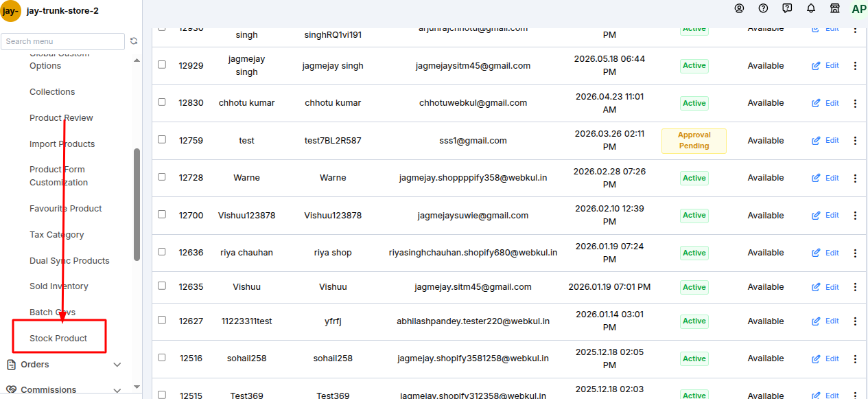Click the riya shop store name cell
Screen dimensions: 868x399
tap(333, 253)
